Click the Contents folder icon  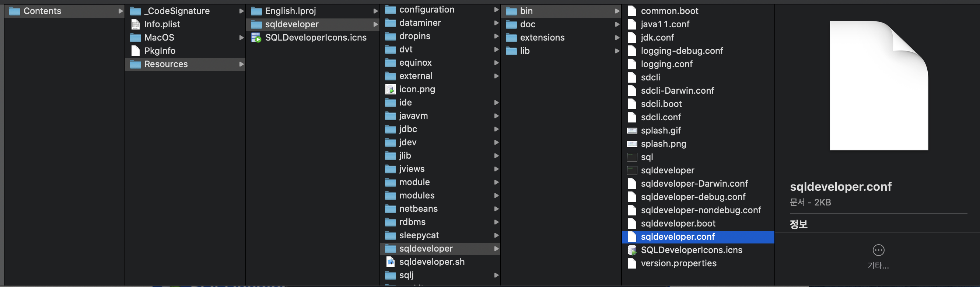(x=14, y=11)
